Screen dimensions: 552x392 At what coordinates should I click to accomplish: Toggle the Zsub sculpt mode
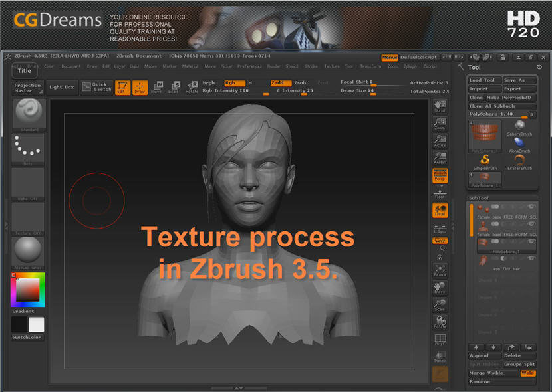(301, 83)
